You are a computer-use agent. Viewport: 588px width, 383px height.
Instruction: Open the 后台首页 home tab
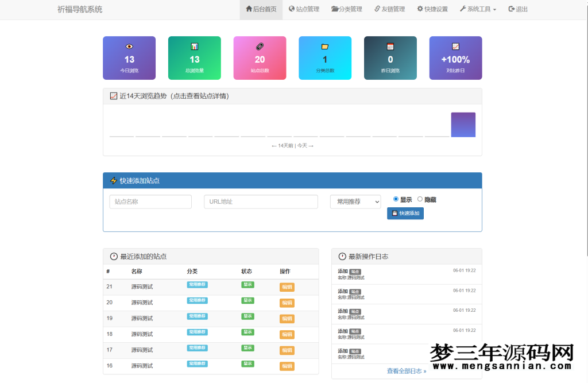pyautogui.click(x=261, y=9)
